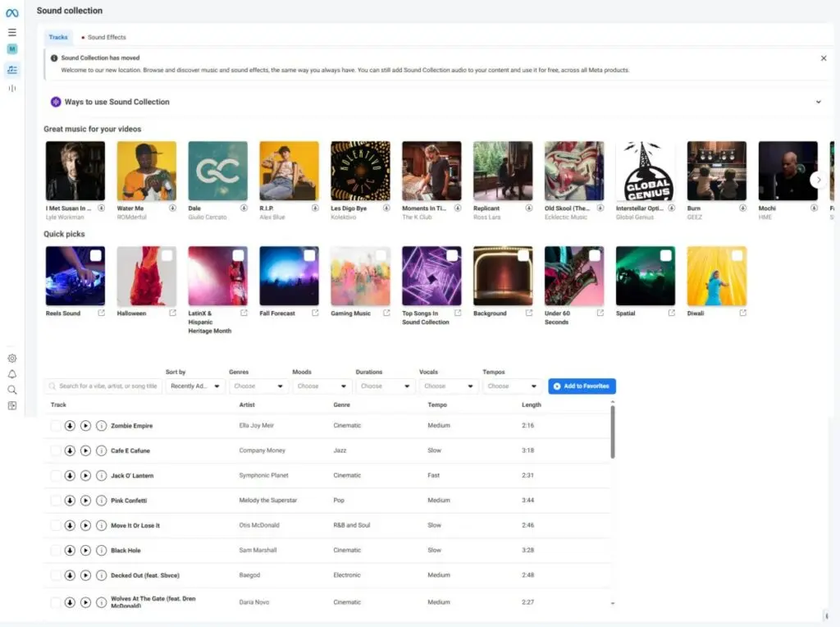This screenshot has height=627, width=840.
Task: Select the Tracks tab
Action: pyautogui.click(x=57, y=37)
